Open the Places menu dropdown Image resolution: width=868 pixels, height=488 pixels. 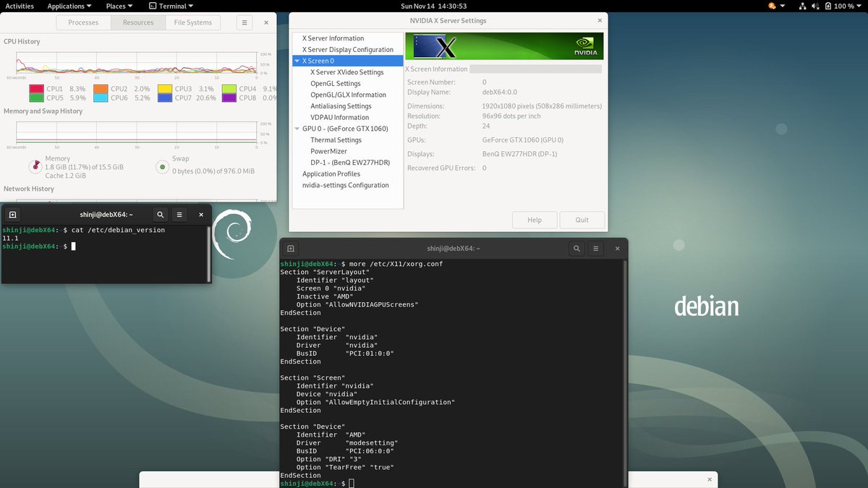pos(119,6)
